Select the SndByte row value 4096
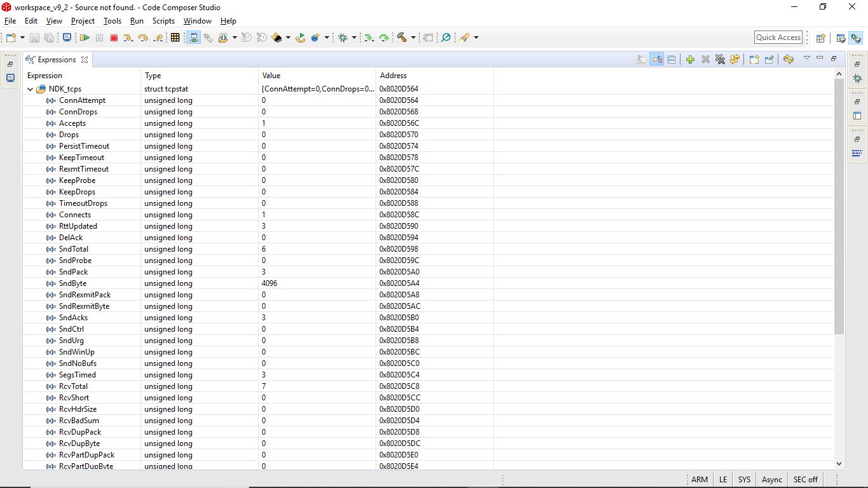868x488 pixels. click(269, 283)
